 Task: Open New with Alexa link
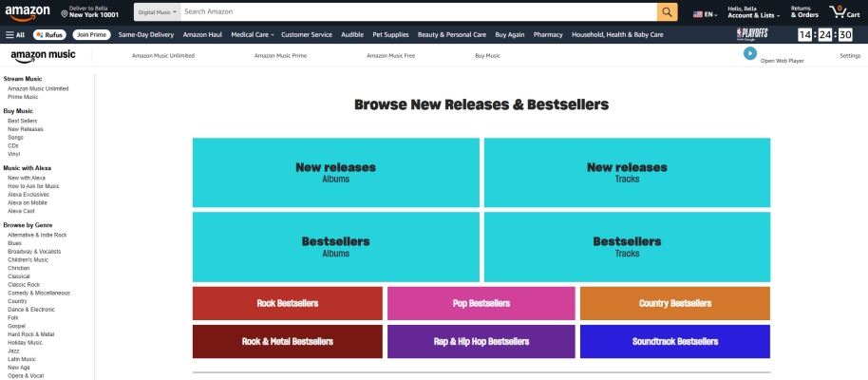pyautogui.click(x=27, y=178)
